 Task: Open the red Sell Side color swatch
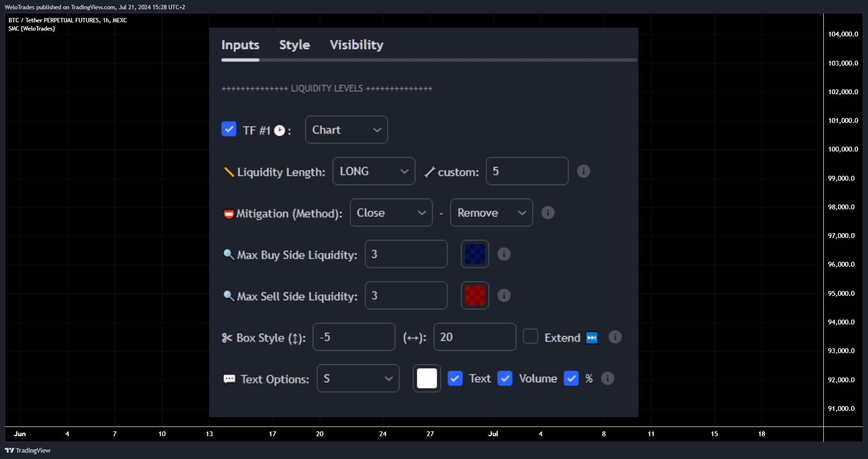coord(475,295)
